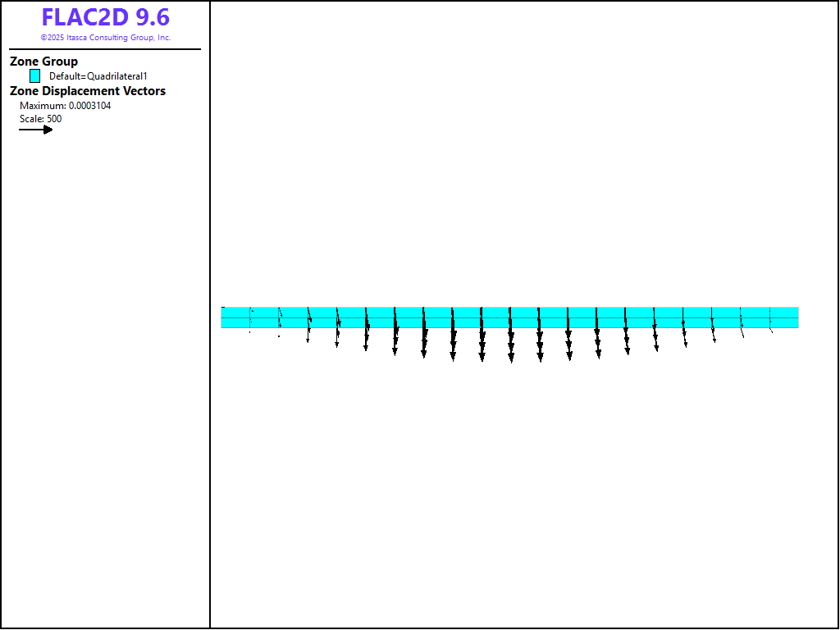The image size is (840, 630).
Task: Click the Itasca Consulting Group copyright line
Action: 105,38
